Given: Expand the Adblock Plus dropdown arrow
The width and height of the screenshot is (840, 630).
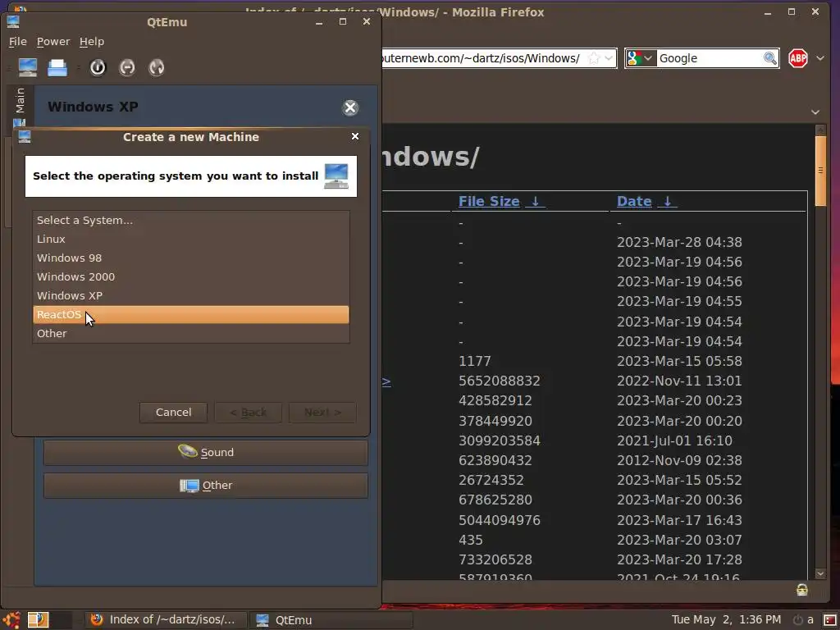Looking at the screenshot, I should [820, 58].
